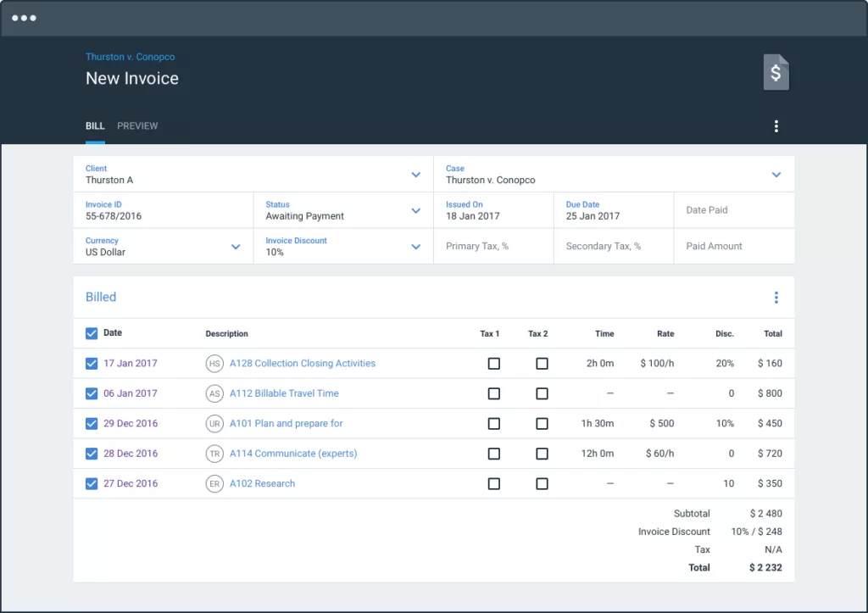The image size is (868, 613).
Task: Open A114 Communicate (experts) entry
Action: (x=293, y=454)
